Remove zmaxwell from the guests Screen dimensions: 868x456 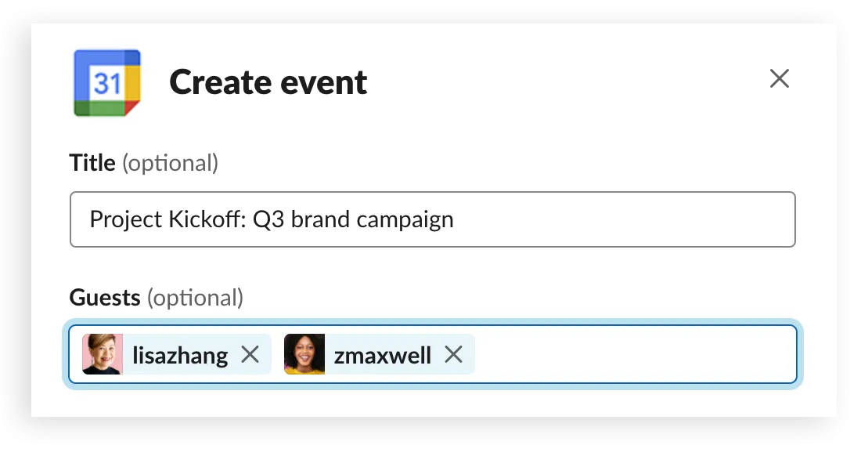click(x=453, y=355)
